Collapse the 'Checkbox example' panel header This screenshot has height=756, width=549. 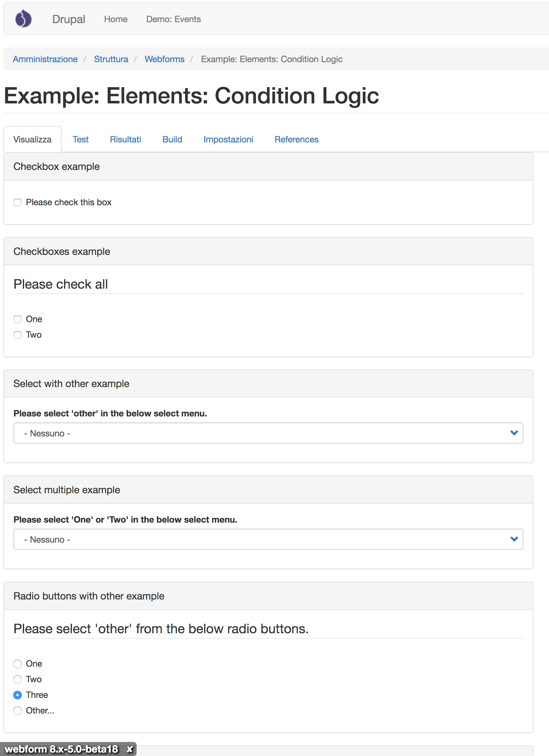click(268, 166)
